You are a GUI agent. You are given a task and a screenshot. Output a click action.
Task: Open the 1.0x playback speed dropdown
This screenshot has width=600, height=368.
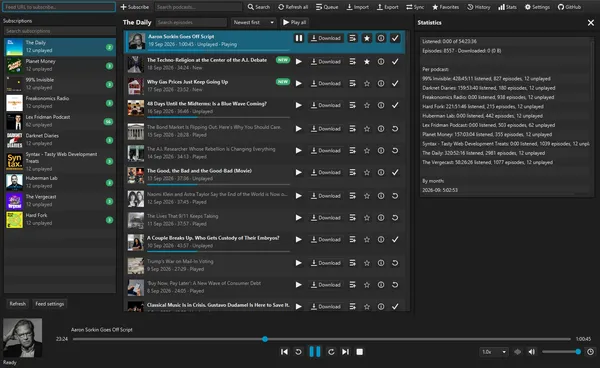click(494, 352)
